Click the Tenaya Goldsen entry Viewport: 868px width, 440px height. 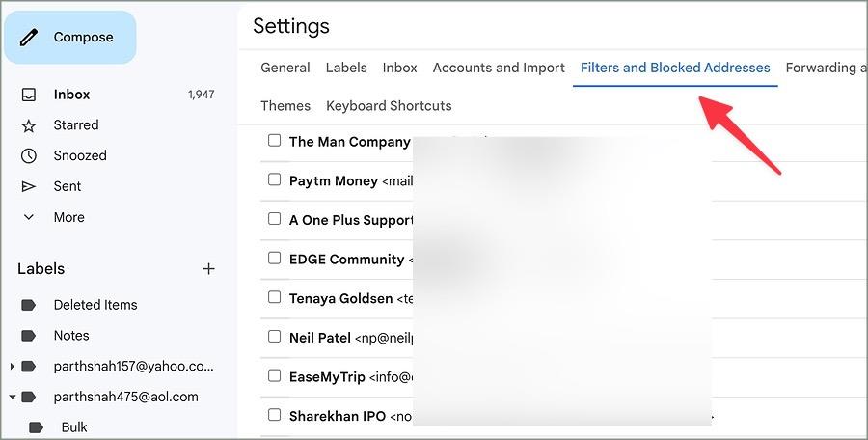[340, 299]
